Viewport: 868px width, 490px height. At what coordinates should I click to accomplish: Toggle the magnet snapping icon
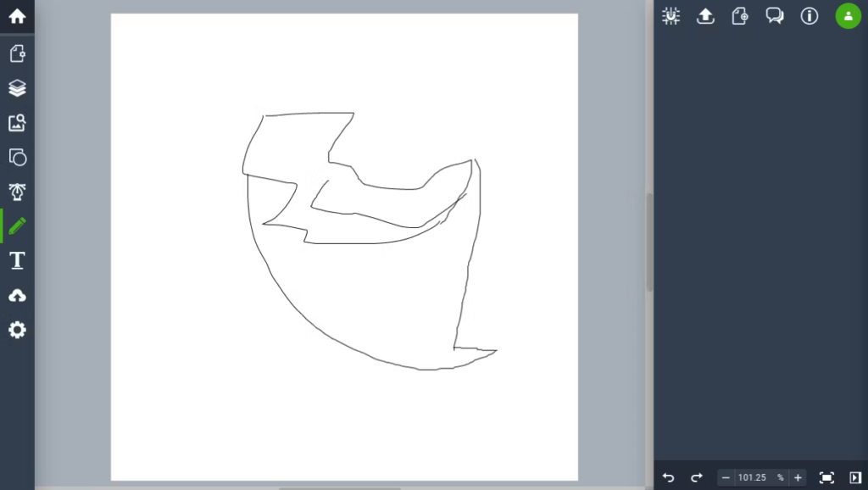671,16
